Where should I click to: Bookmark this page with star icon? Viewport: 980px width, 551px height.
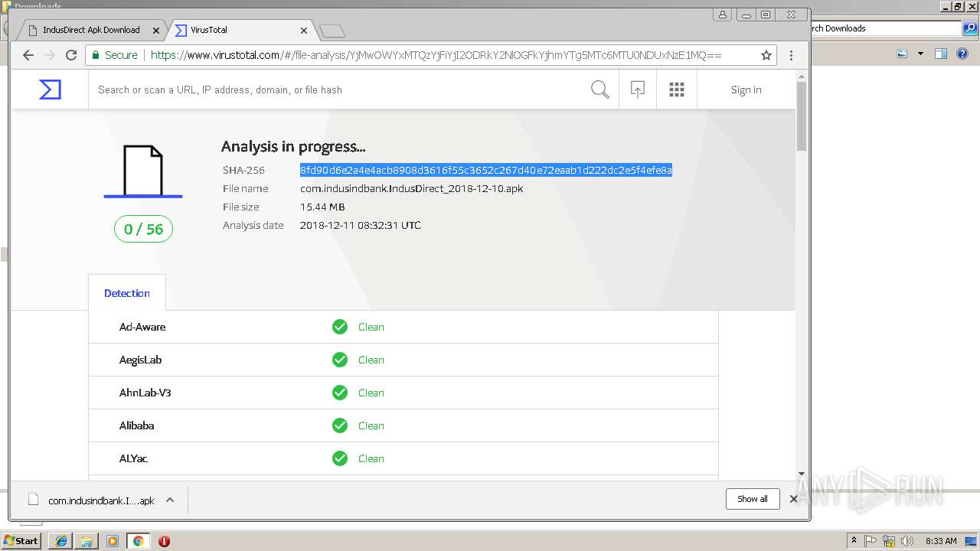point(766,55)
